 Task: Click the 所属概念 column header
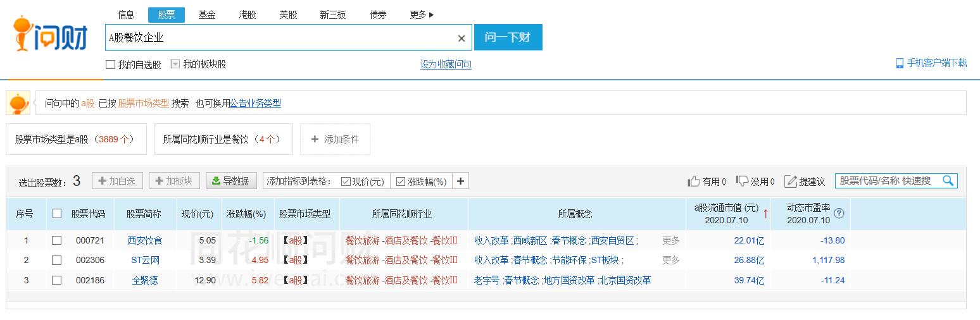point(576,214)
